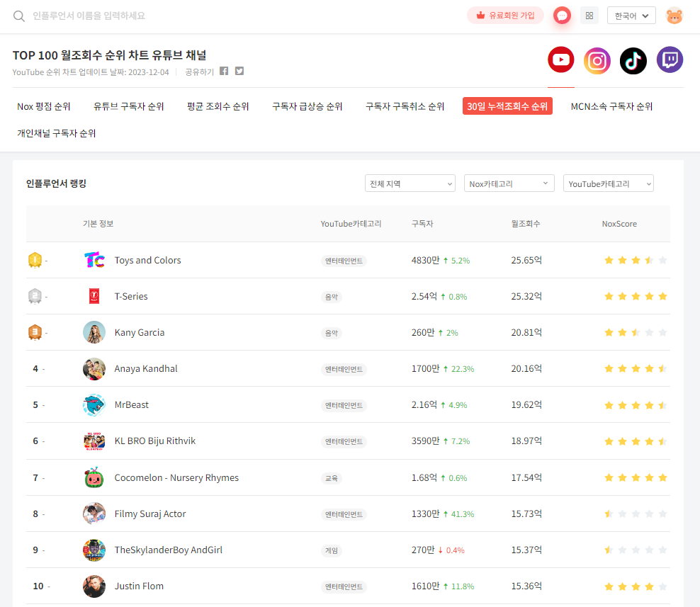
Task: Open the T-Series channel logo
Action: (x=94, y=296)
